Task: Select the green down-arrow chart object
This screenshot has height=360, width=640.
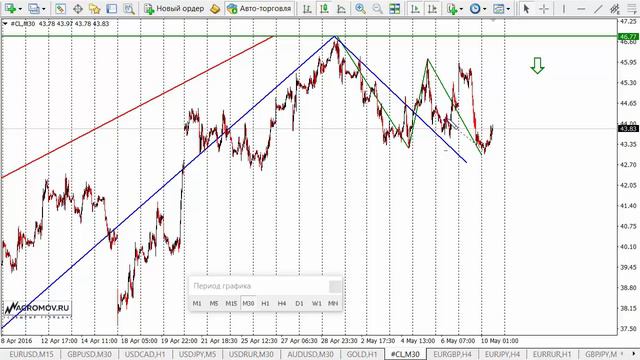Action: click(x=537, y=66)
